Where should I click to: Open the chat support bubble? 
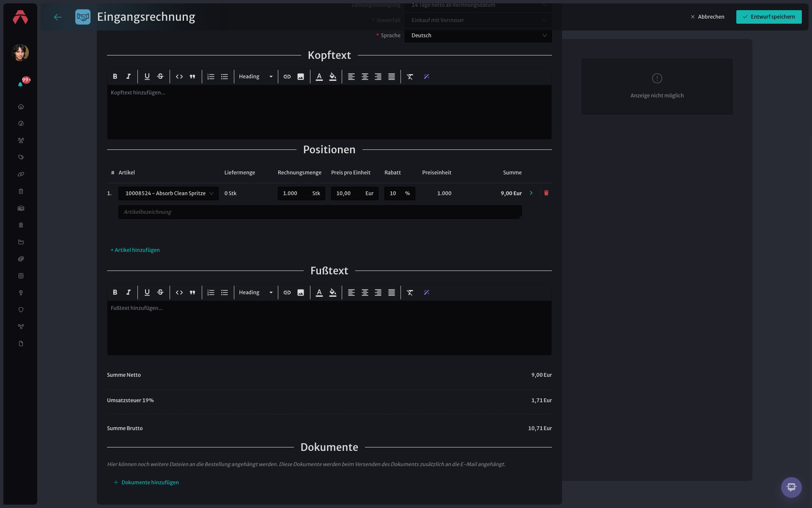tap(791, 487)
